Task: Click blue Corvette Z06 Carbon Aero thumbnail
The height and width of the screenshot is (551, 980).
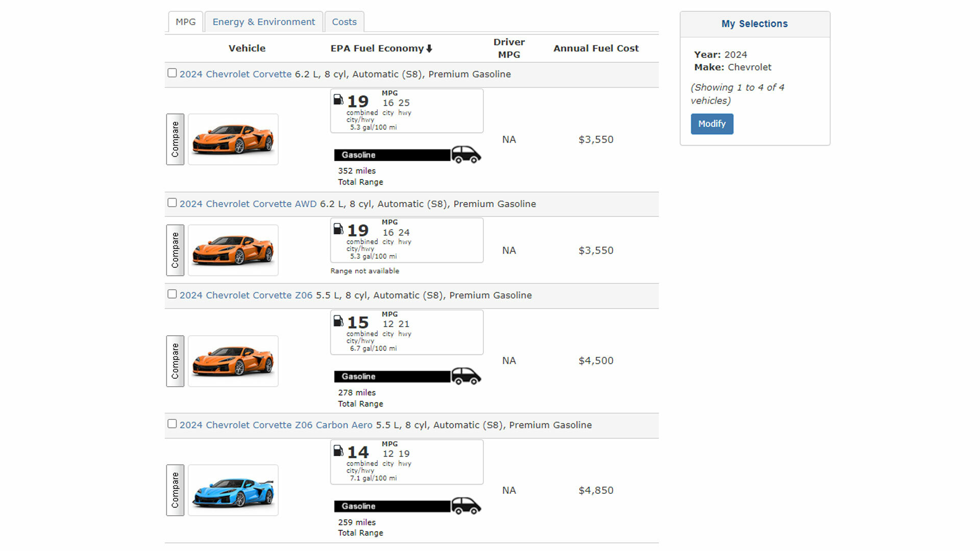Action: [233, 490]
